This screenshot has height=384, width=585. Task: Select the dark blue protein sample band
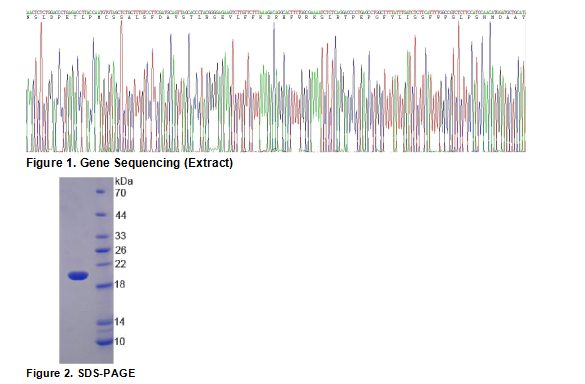78,276
